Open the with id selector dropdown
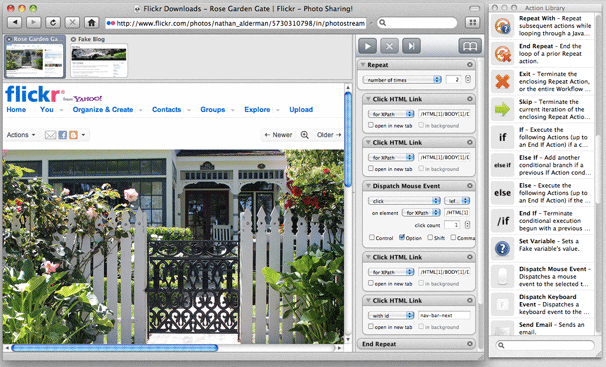This screenshot has height=367, width=606. pos(391,315)
